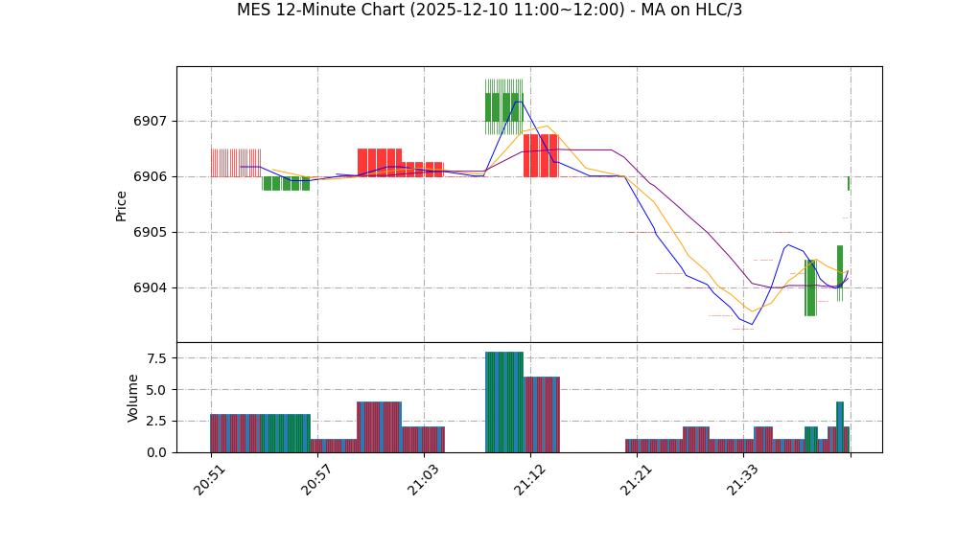
Task: Click the 6906 price tick label
Action: [x=149, y=177]
